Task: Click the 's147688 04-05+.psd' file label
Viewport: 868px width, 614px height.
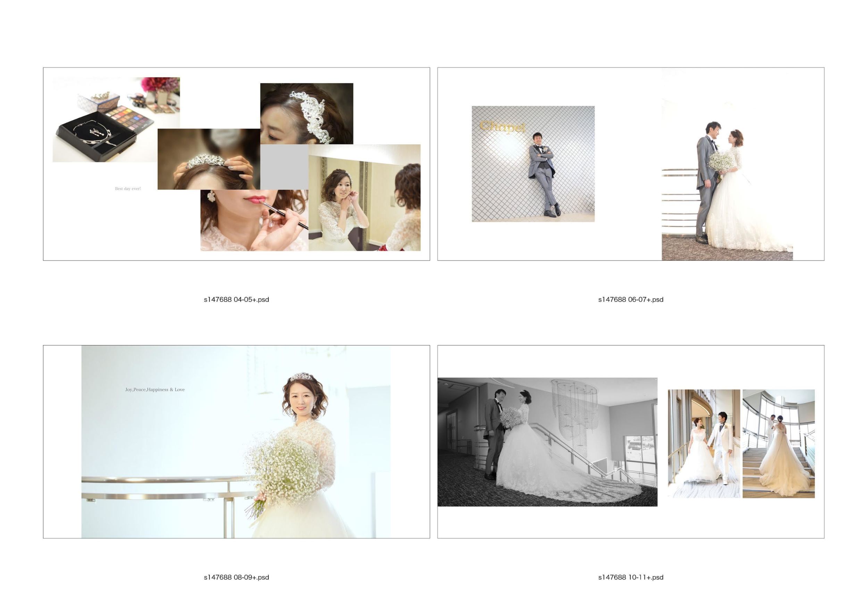Action: 236,300
